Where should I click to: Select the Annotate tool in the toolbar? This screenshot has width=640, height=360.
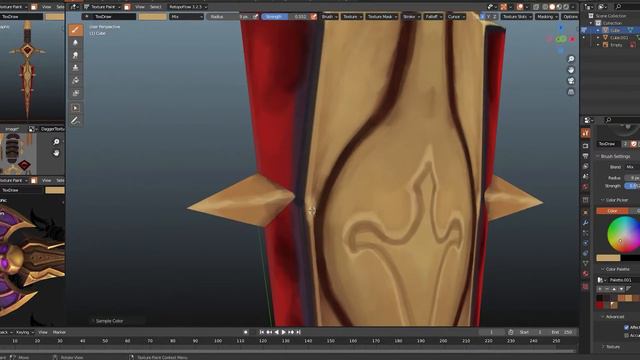[76, 121]
